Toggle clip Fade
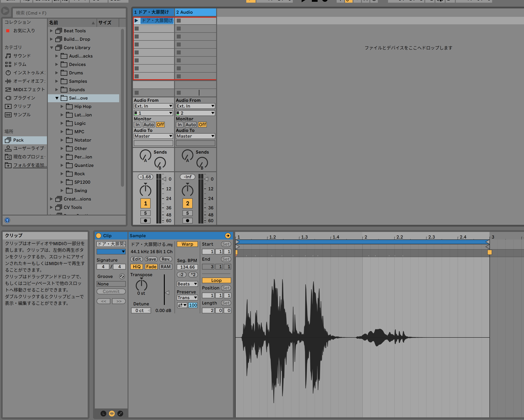Image resolution: width=524 pixels, height=420 pixels. [x=151, y=267]
